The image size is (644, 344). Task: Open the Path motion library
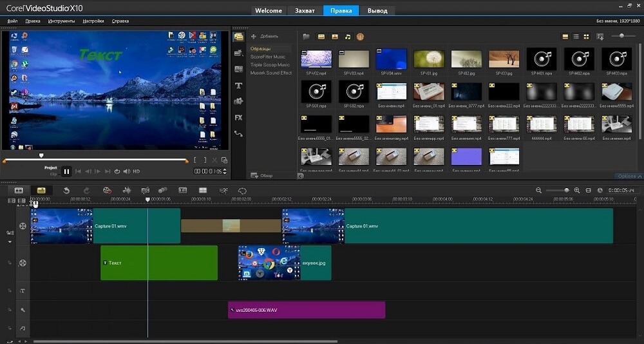tap(238, 133)
